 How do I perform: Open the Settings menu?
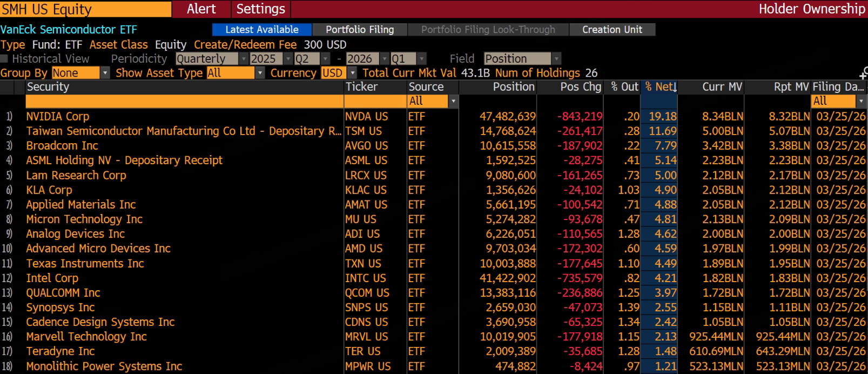[261, 9]
